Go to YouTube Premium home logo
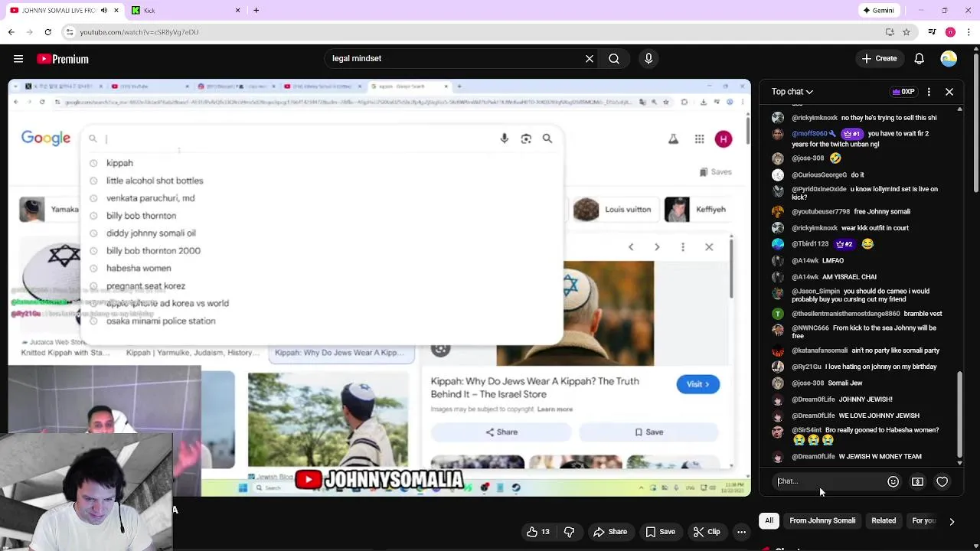 63,59
